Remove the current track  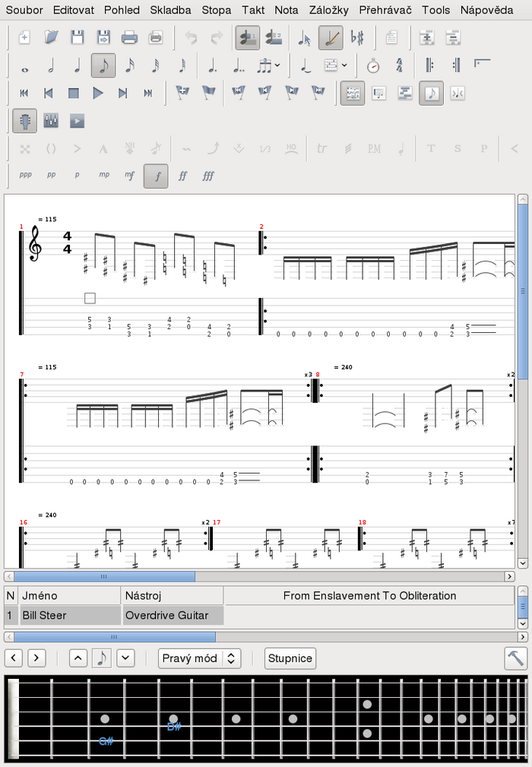coord(453,38)
